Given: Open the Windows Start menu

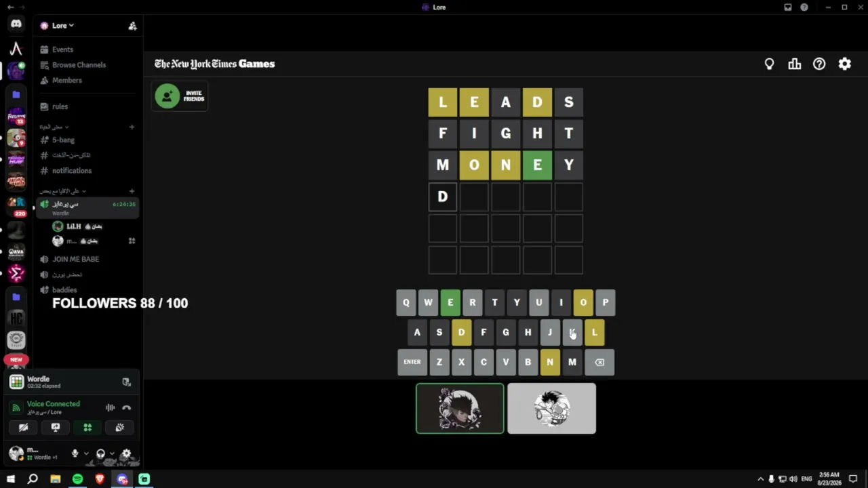Looking at the screenshot, I should coord(11,479).
